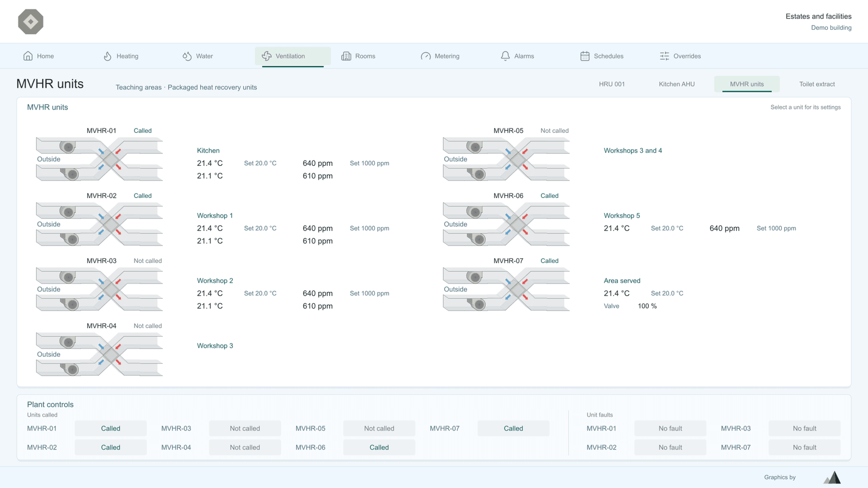Open the Kitchen AHU tab

(x=676, y=84)
